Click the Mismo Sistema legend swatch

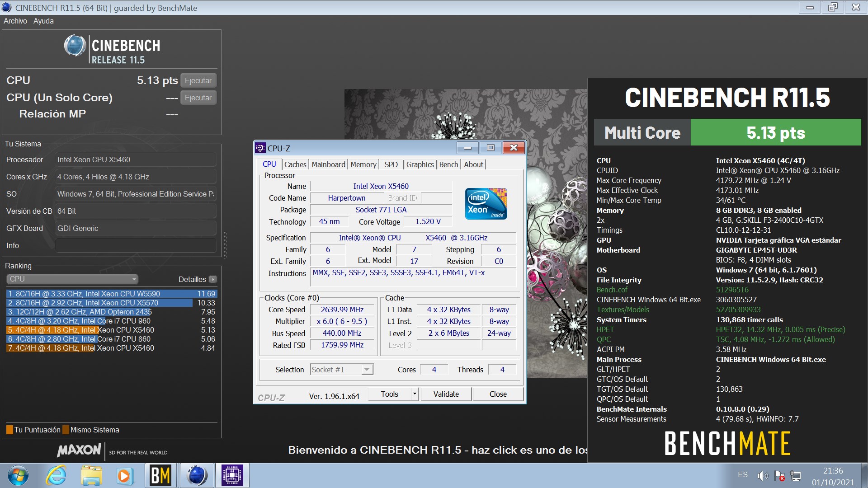click(x=66, y=430)
